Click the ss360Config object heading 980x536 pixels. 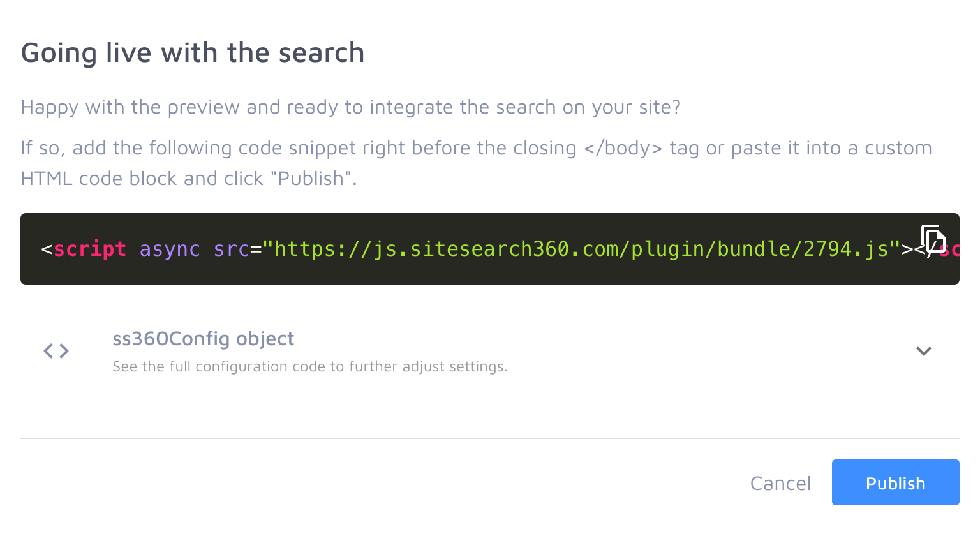point(203,339)
